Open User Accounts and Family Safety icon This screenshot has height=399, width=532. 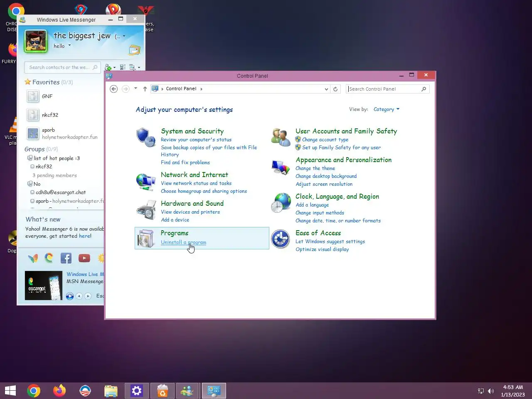point(281,137)
